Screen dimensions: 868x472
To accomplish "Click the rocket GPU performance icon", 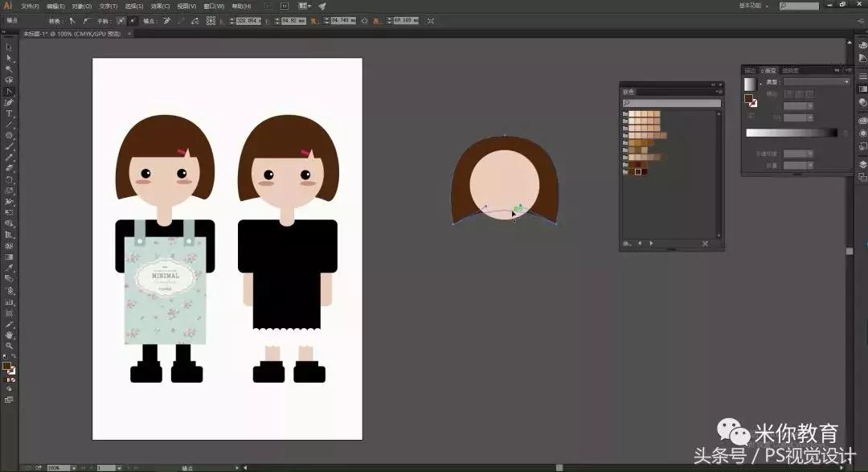I will [322, 6].
